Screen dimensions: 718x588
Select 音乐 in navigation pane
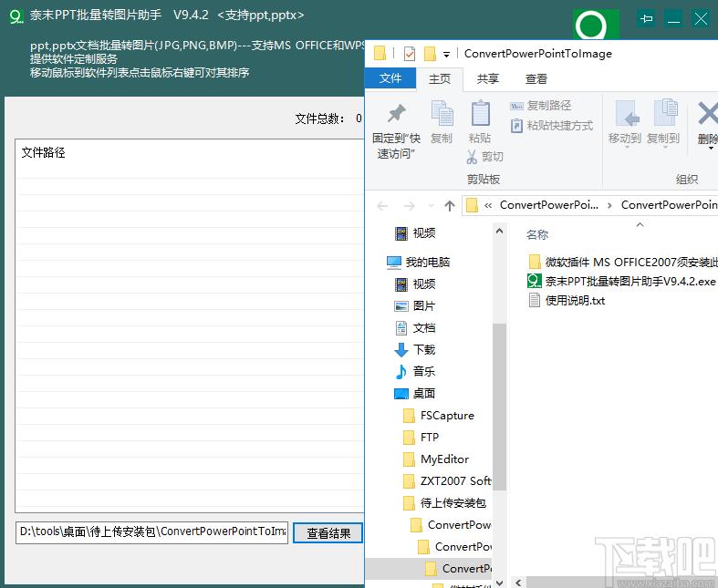415,372
